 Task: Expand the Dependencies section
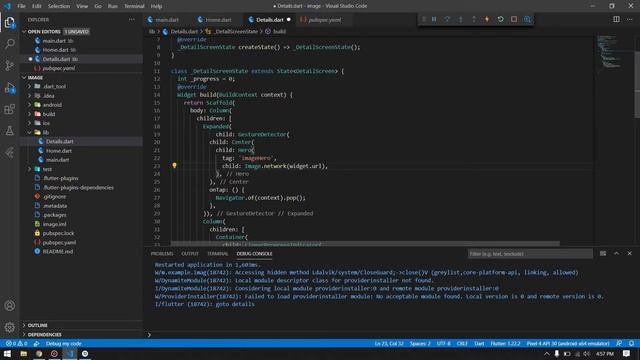pyautogui.click(x=44, y=335)
